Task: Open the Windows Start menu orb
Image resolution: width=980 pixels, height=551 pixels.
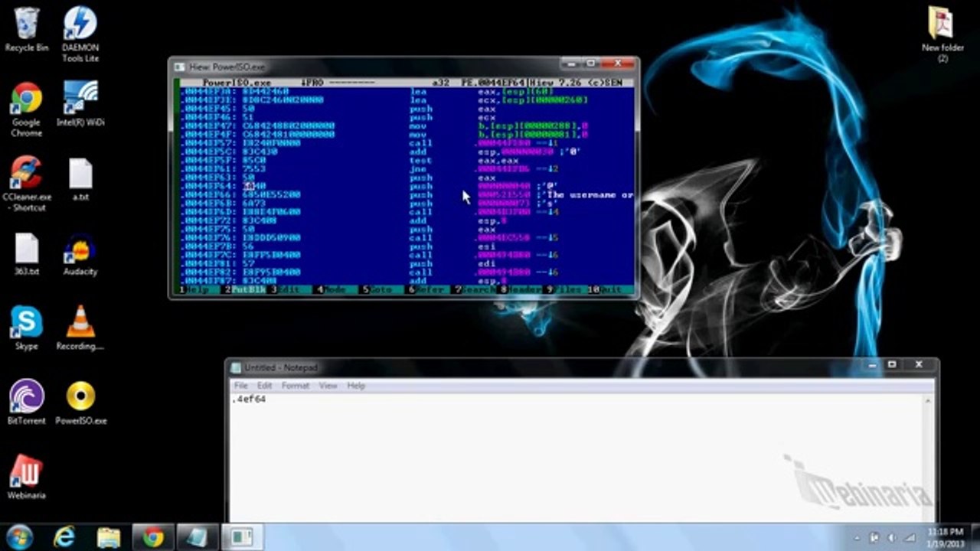Action: [19, 537]
